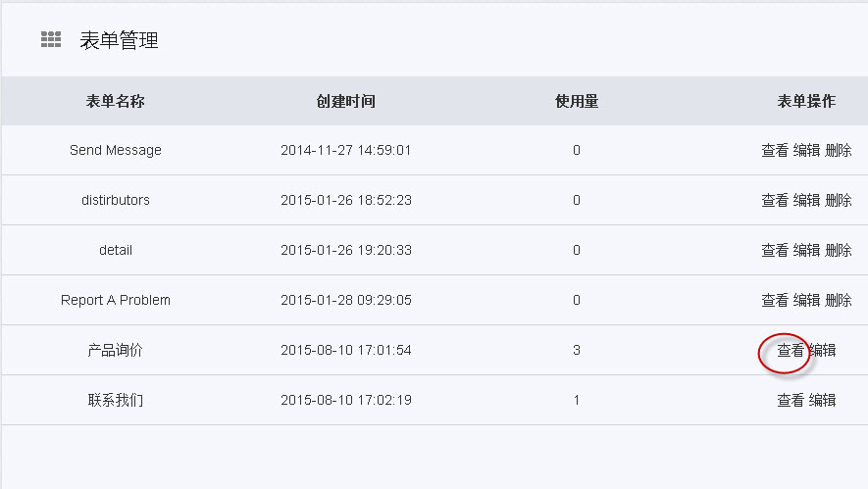868x489 pixels.
Task: Click 查看 for the 产品询价 form
Action: (x=791, y=351)
